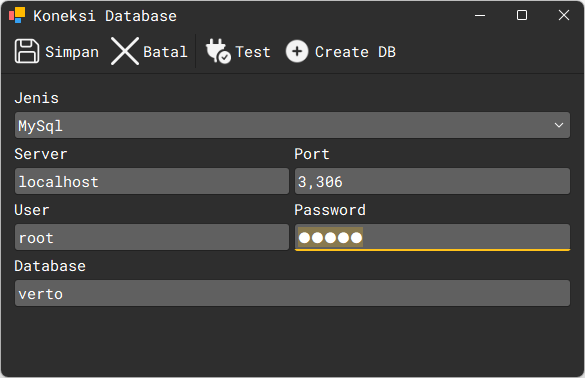Click the Port label
Image resolution: width=585 pixels, height=378 pixels.
(312, 154)
